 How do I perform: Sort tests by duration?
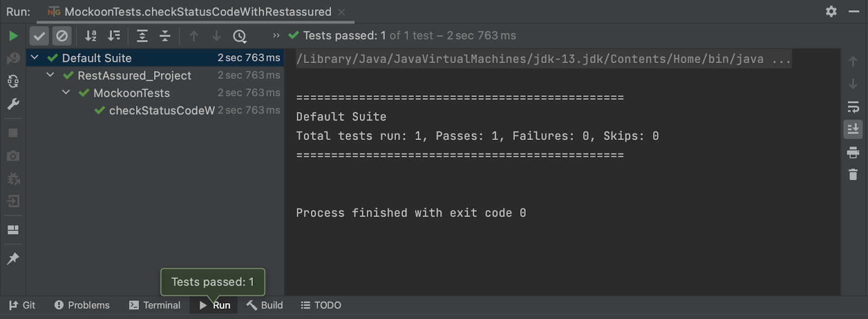click(x=114, y=36)
